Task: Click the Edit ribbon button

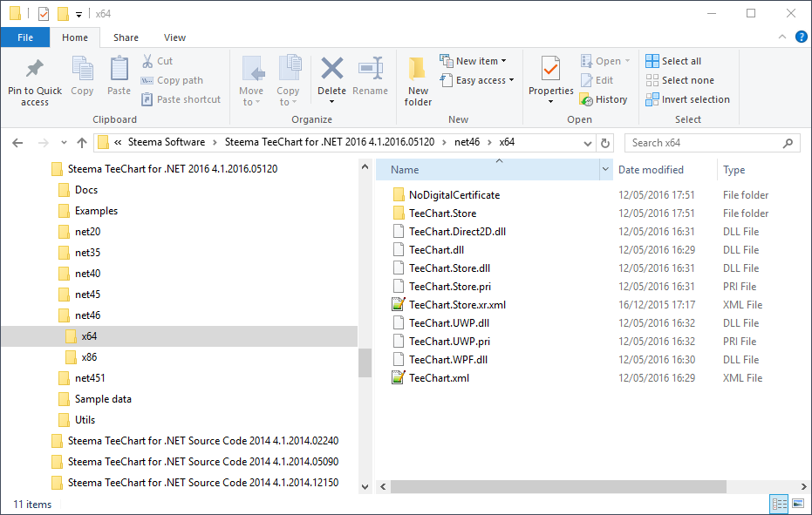Action: (597, 80)
